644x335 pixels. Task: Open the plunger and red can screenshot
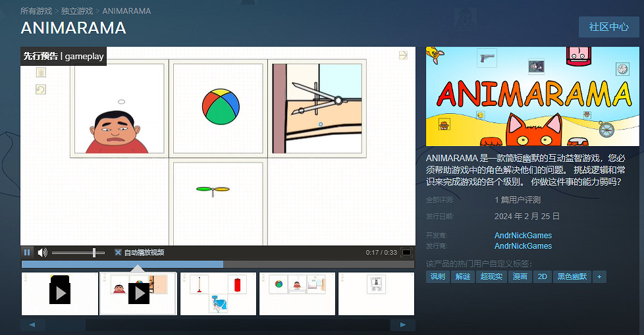click(x=218, y=294)
